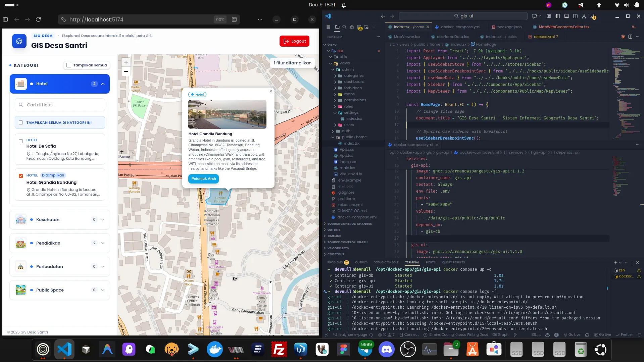Open browser reader view icon
The height and width of the screenshot is (362, 644).
(234, 19)
